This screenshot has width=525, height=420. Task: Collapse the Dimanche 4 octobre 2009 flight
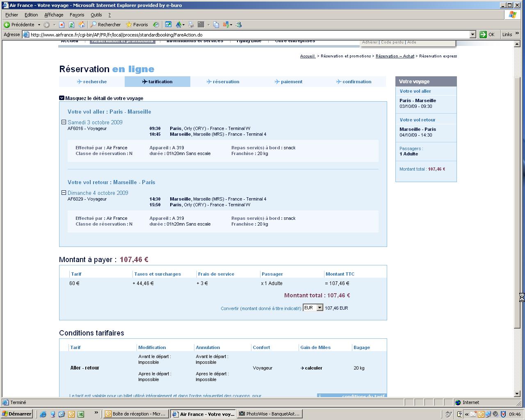tap(64, 193)
